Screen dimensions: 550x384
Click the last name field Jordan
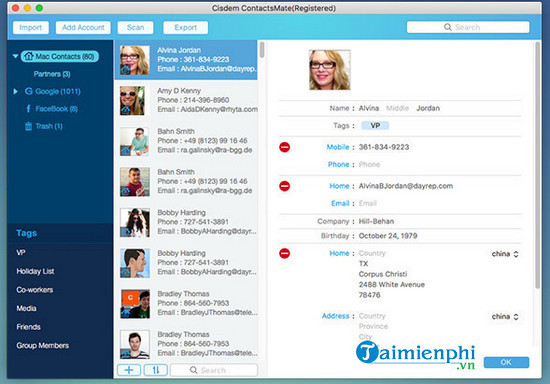428,108
